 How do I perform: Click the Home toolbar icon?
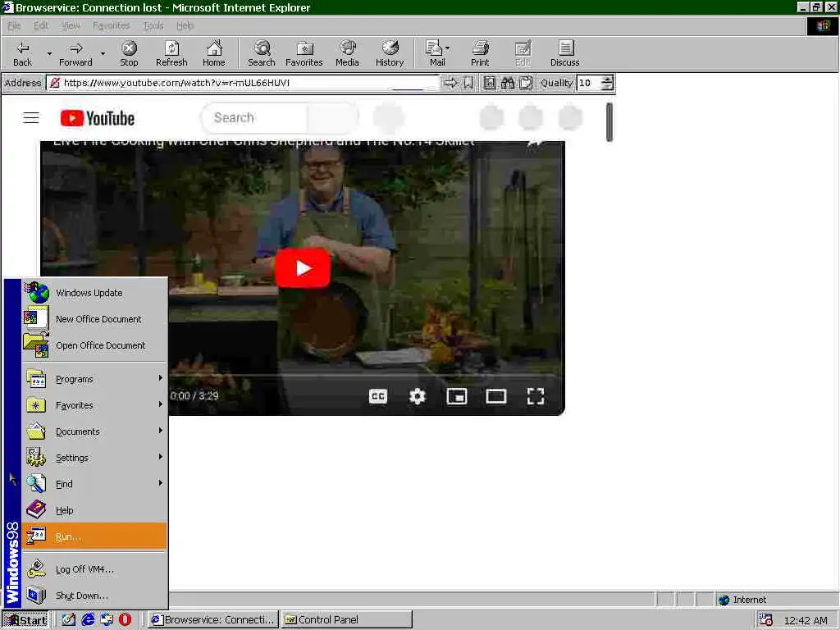pos(214,53)
